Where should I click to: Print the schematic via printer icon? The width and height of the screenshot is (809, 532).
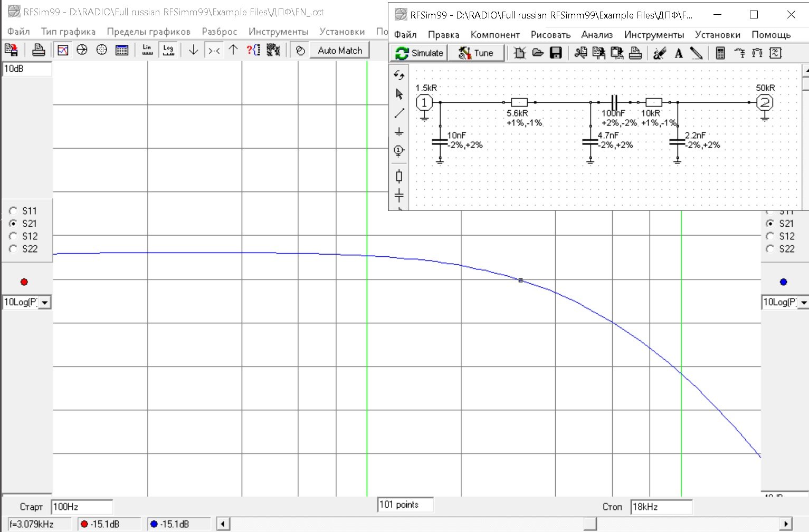pyautogui.click(x=635, y=53)
